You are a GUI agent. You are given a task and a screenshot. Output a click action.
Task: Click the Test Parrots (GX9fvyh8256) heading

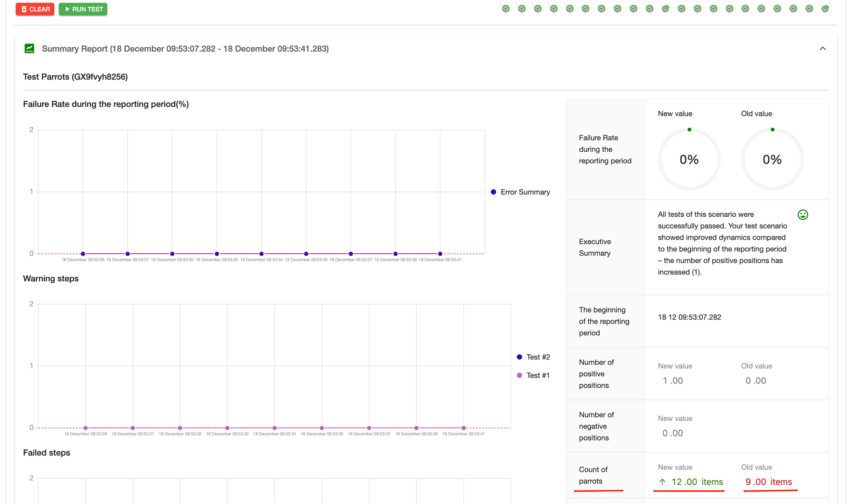(x=75, y=77)
